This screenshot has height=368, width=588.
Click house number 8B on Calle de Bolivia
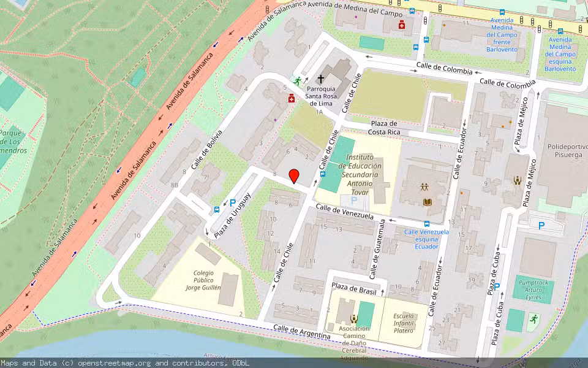(175, 185)
